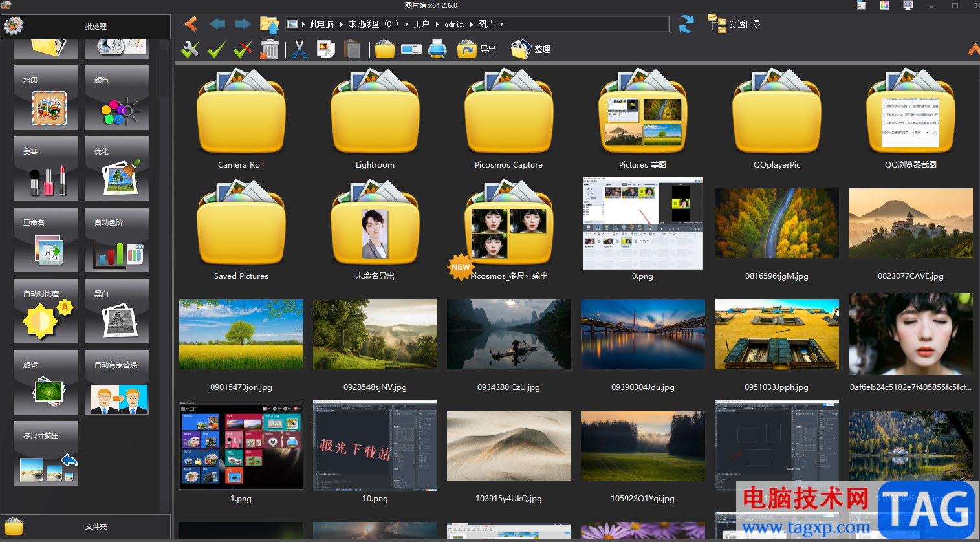Open the 优化 optimize tool

pyautogui.click(x=117, y=169)
